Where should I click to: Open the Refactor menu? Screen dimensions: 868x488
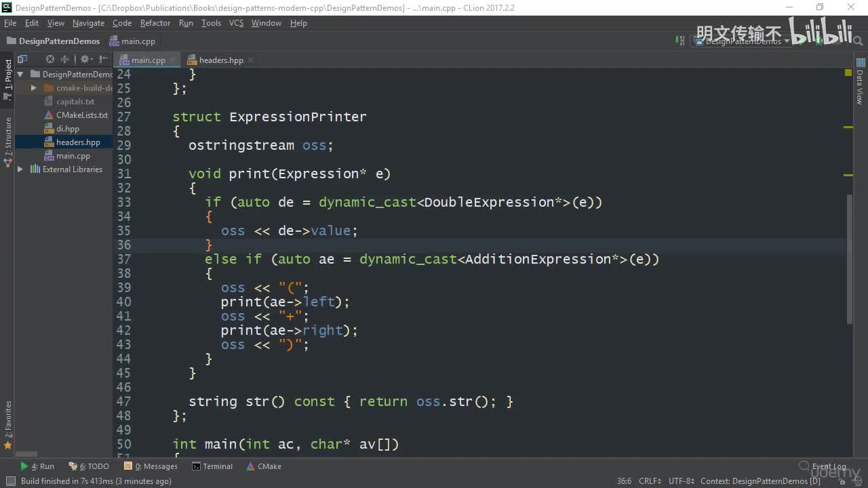coord(155,23)
